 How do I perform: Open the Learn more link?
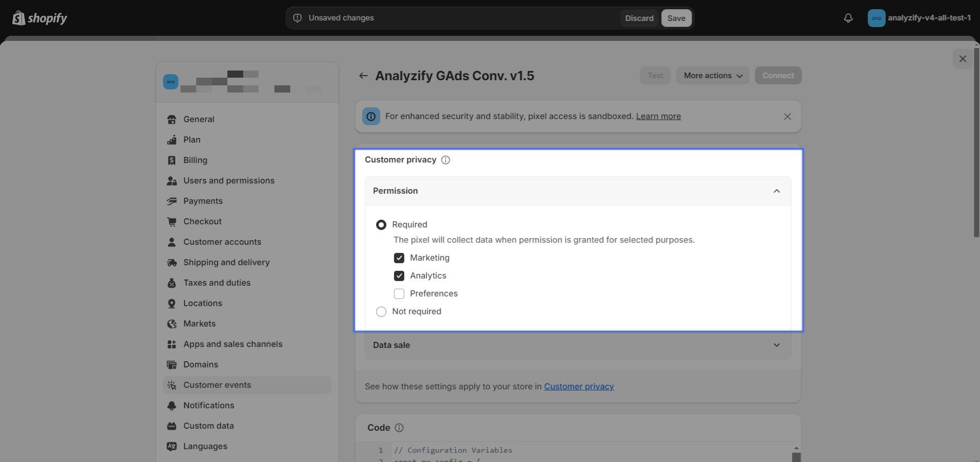659,117
